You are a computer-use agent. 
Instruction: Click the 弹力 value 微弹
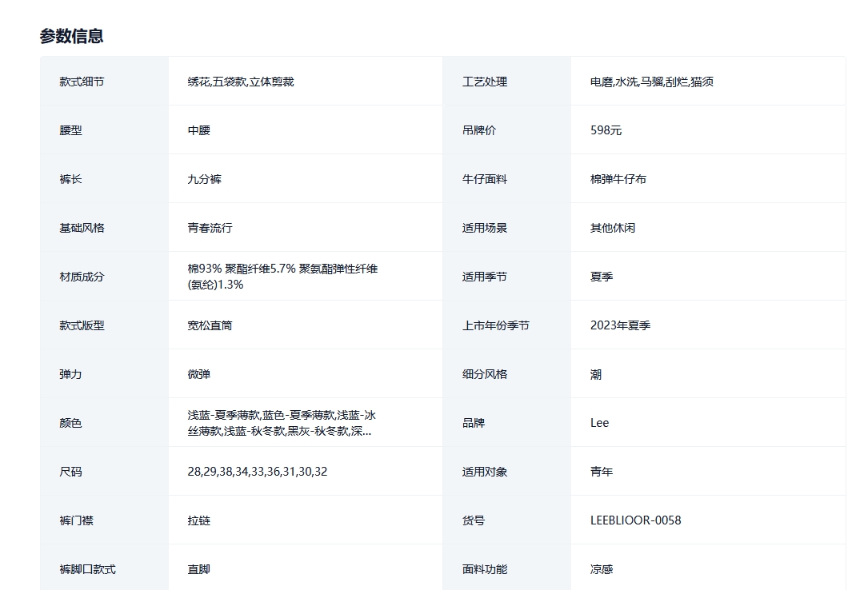[198, 374]
